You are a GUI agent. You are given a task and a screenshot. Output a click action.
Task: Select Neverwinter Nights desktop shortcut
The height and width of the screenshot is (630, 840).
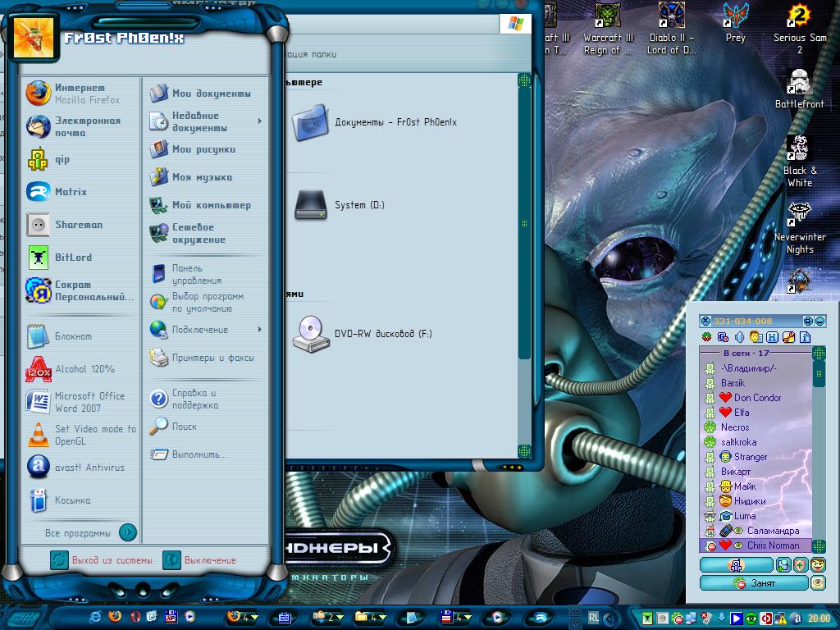point(799,227)
